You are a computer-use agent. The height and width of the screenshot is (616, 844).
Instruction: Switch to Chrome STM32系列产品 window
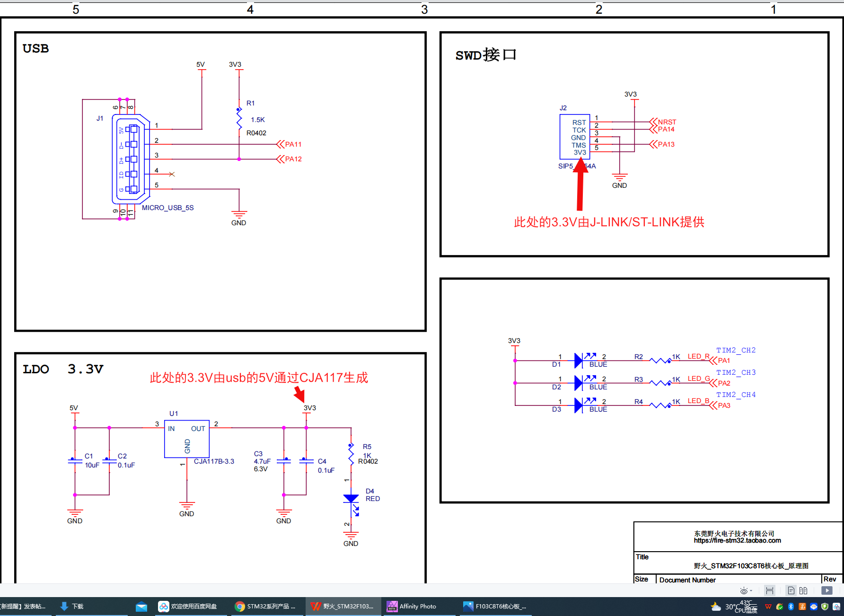(266, 607)
